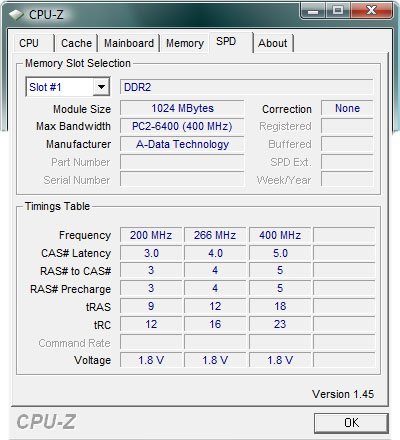This screenshot has height=440, width=400.
Task: Click the tRAS value 18
Action: click(x=280, y=306)
